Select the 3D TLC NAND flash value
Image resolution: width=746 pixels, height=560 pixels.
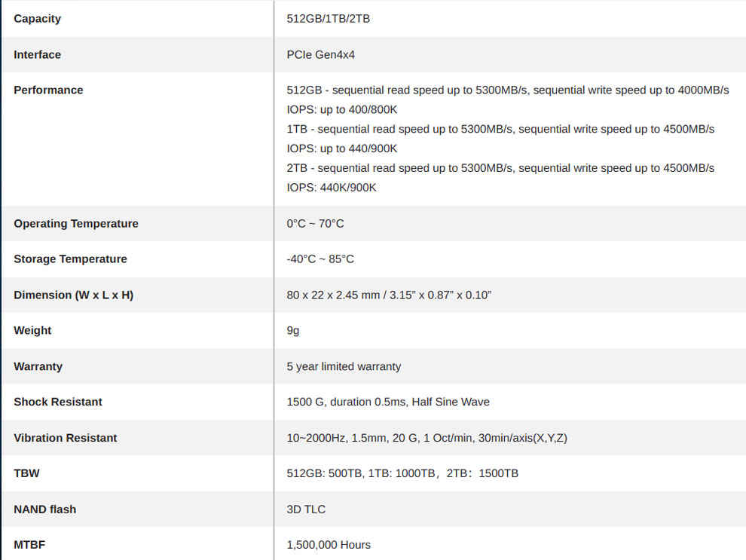coord(306,509)
